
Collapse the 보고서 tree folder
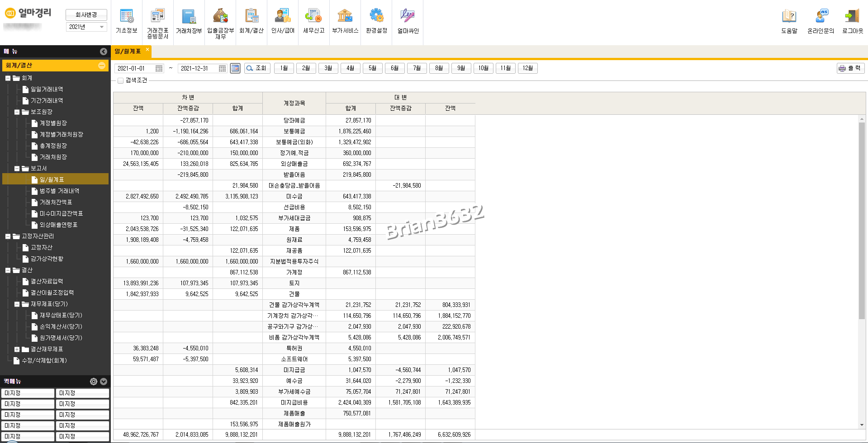click(x=17, y=169)
